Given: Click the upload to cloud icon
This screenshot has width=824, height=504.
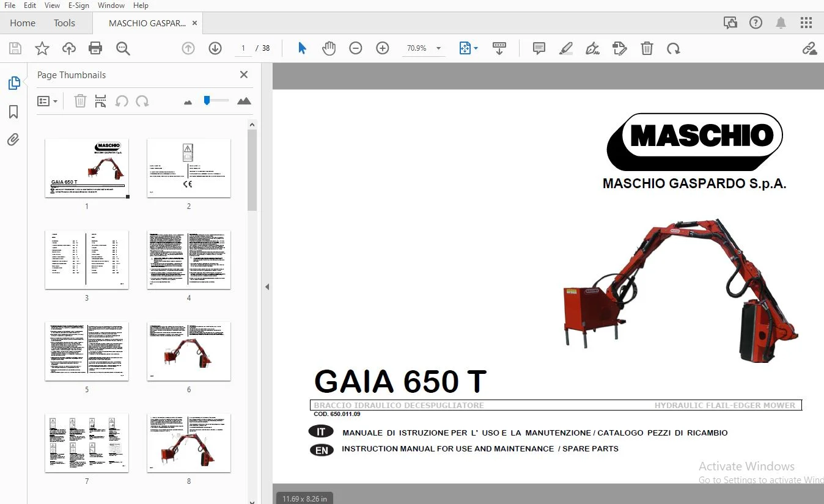Looking at the screenshot, I should (x=69, y=48).
